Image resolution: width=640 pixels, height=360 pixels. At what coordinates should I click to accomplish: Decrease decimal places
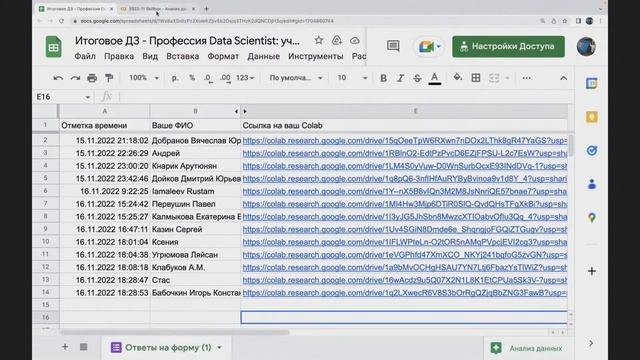point(208,78)
